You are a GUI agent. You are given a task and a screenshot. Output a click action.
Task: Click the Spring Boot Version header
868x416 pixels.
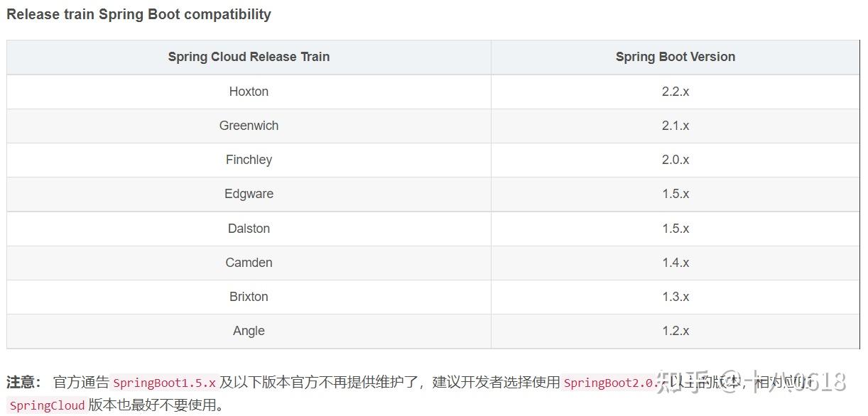[x=675, y=57]
